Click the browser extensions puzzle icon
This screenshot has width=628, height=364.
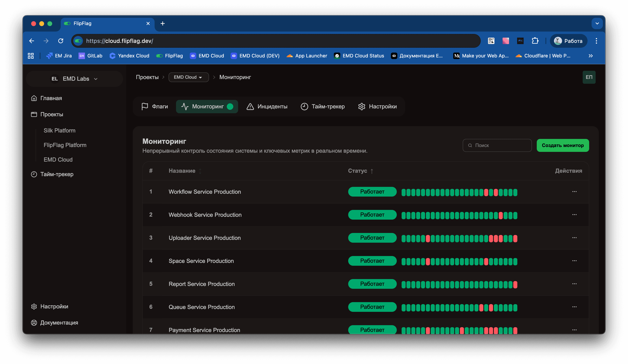click(535, 41)
